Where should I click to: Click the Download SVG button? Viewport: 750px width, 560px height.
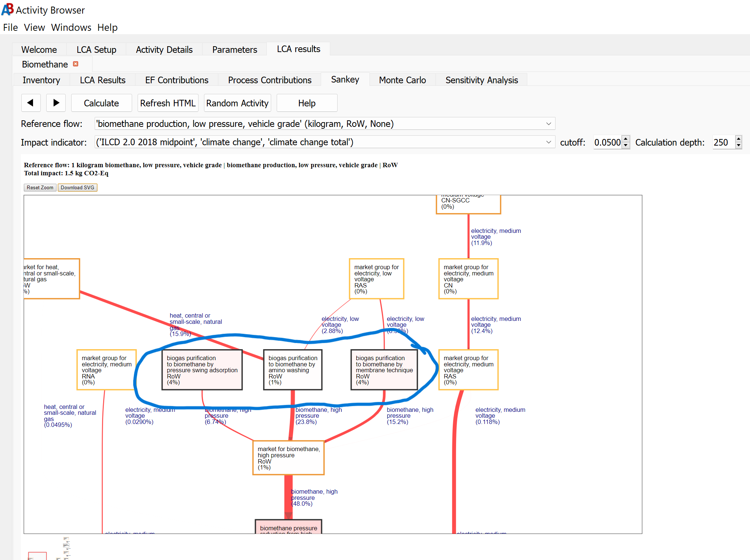[77, 187]
